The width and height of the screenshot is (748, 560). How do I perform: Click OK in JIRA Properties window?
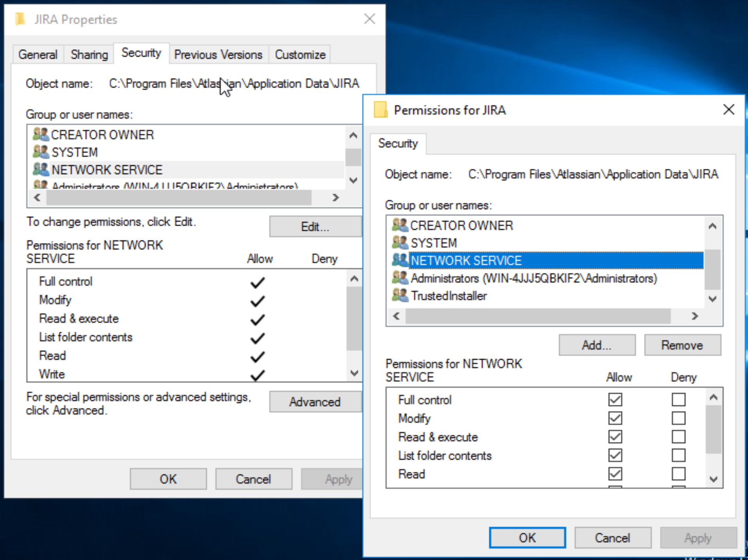(x=168, y=479)
